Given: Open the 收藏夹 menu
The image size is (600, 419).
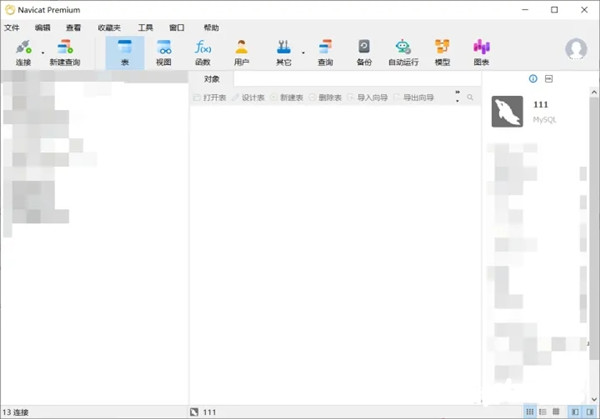Looking at the screenshot, I should (109, 28).
